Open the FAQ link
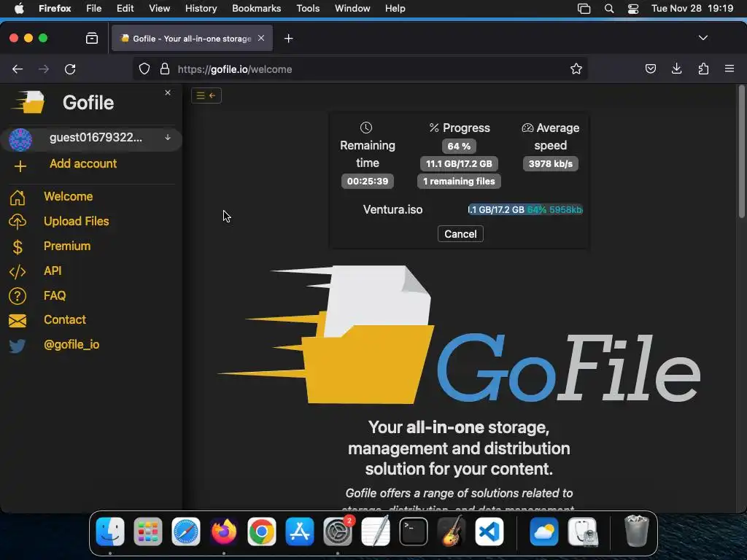Image resolution: width=747 pixels, height=560 pixels. 55,296
